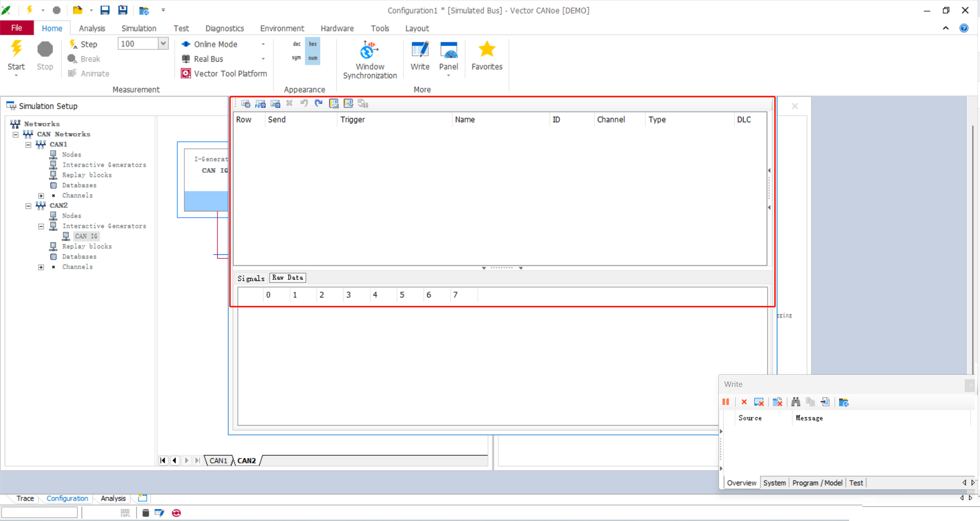The height and width of the screenshot is (521, 980).
Task: Switch to the Analysis desktop tab
Action: click(113, 499)
